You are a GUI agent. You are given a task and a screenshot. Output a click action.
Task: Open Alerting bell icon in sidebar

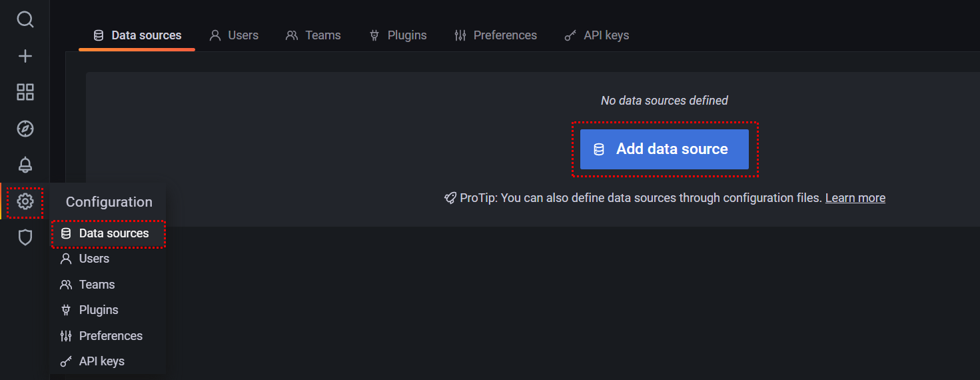pyautogui.click(x=25, y=165)
